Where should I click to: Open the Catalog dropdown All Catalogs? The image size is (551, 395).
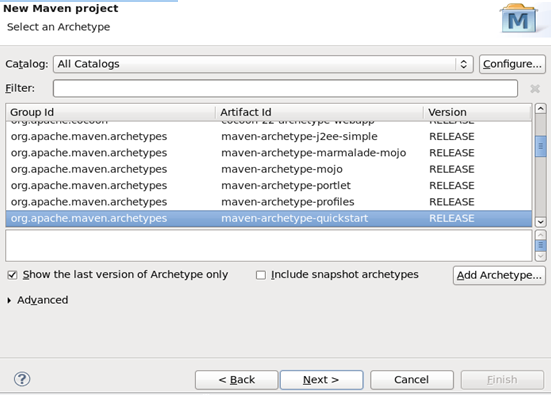(263, 64)
